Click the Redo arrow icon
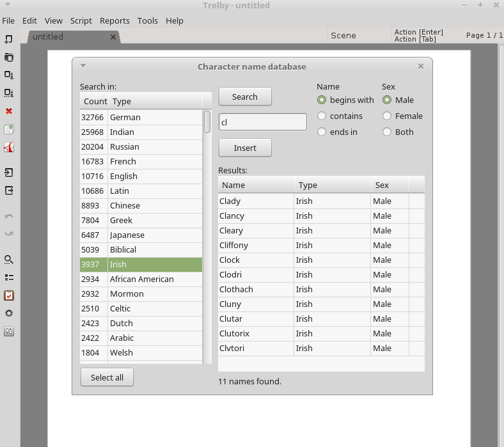This screenshot has width=504, height=447. click(9, 233)
